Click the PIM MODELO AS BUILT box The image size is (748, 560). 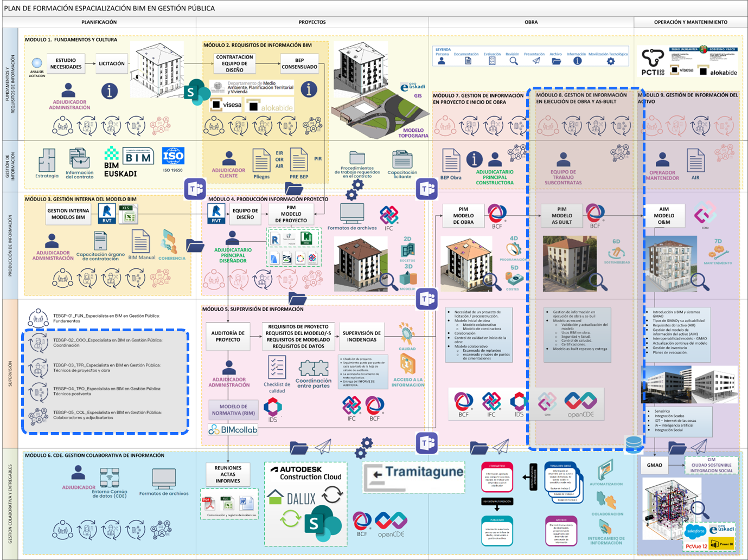[x=562, y=216]
